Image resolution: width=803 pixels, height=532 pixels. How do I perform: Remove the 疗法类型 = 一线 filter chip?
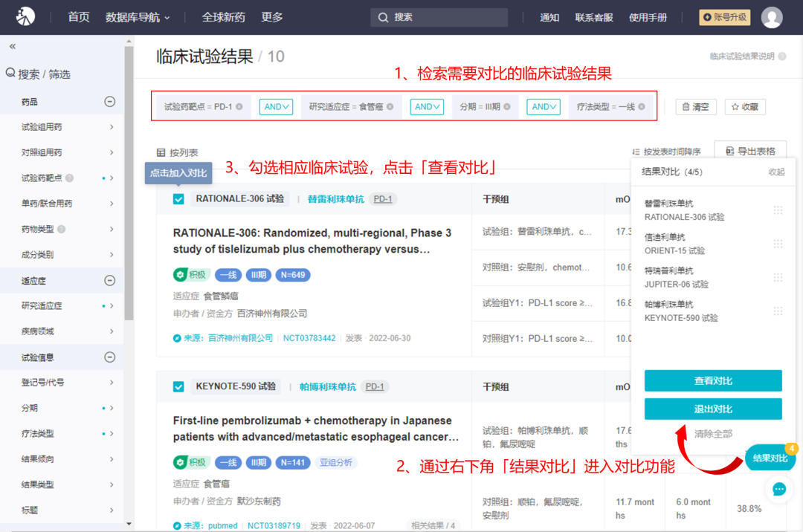point(642,107)
